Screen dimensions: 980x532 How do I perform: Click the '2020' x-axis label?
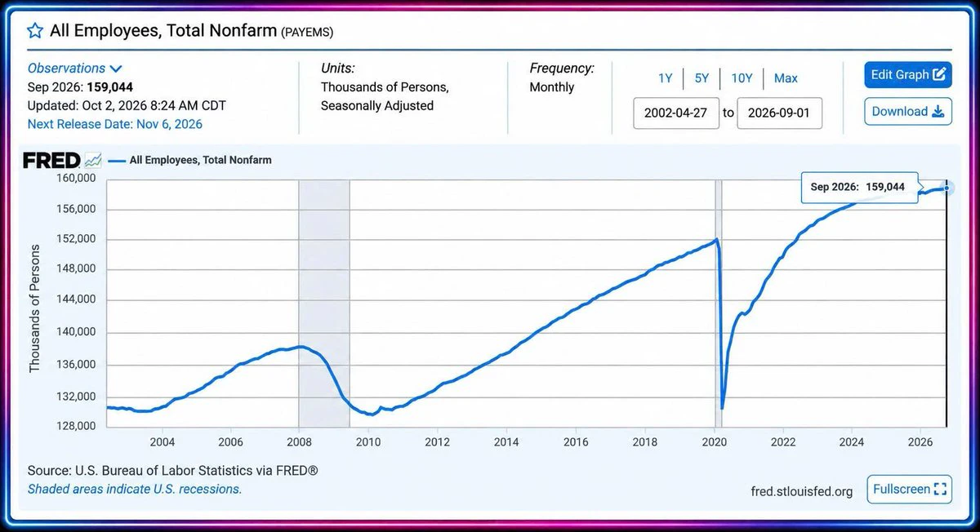[x=715, y=441]
